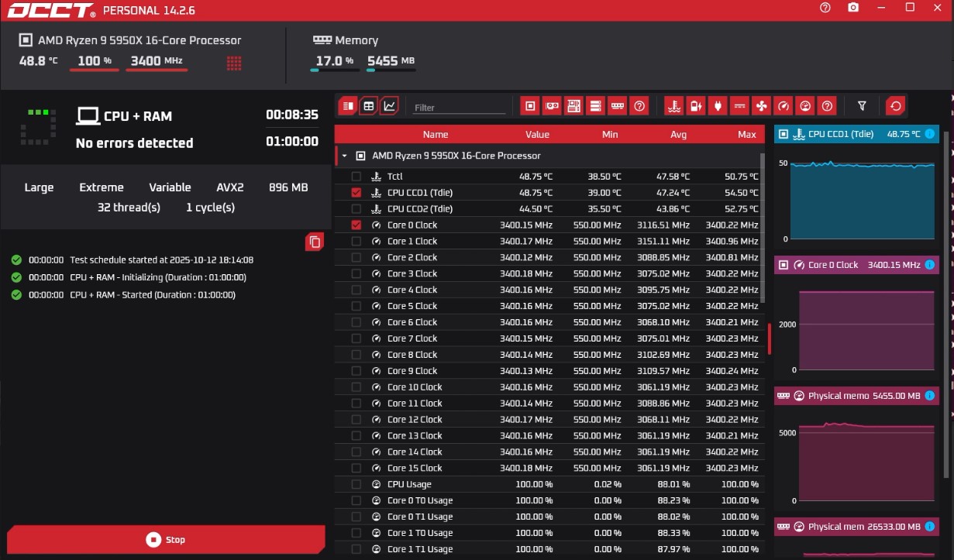Check the Core 5 Clock checkbox
Image resolution: width=954 pixels, height=560 pixels.
356,306
